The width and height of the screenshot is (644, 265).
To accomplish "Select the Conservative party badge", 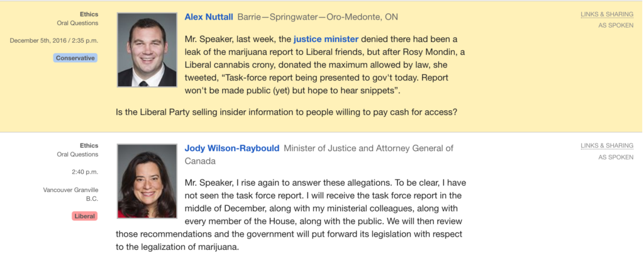I will pos(75,58).
